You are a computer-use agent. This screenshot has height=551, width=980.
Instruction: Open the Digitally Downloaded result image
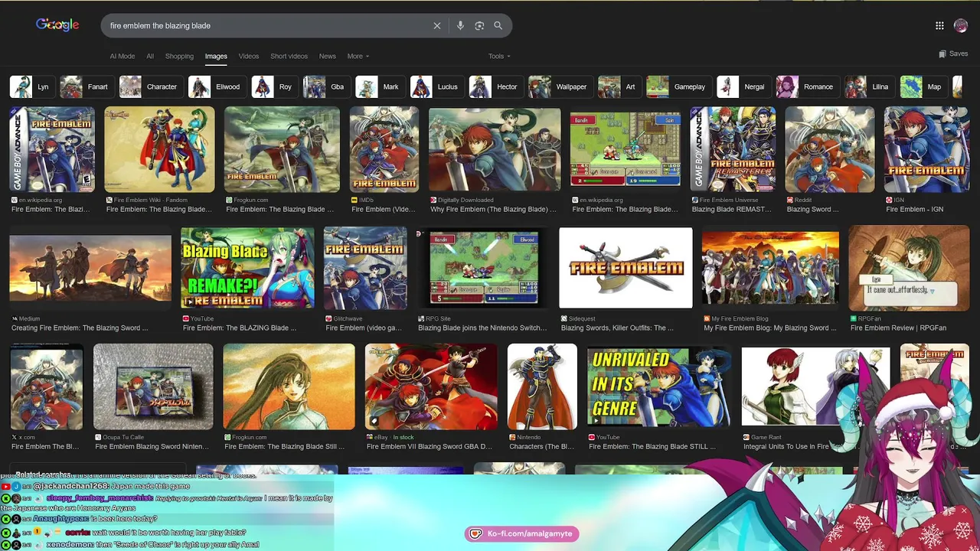[x=495, y=149]
